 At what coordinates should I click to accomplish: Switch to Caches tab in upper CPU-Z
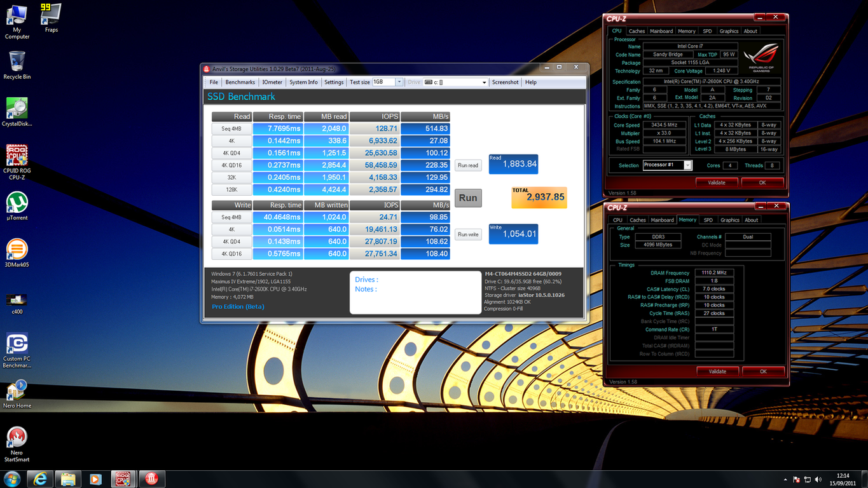point(637,31)
